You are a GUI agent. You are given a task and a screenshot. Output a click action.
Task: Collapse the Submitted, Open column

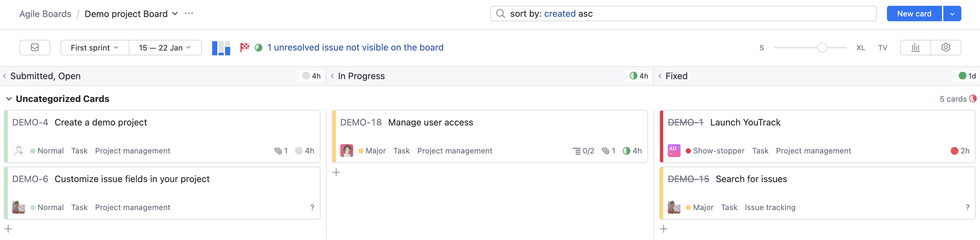point(5,76)
